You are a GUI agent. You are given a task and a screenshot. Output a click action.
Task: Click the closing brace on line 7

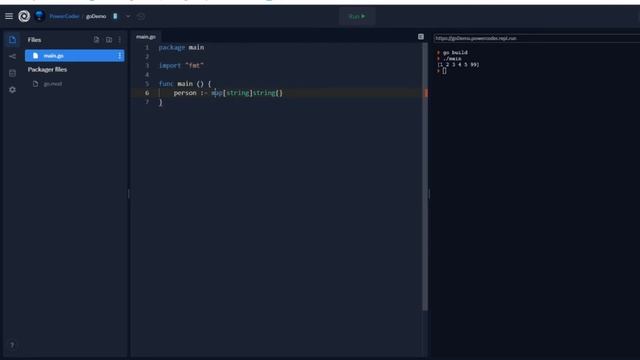pyautogui.click(x=160, y=102)
